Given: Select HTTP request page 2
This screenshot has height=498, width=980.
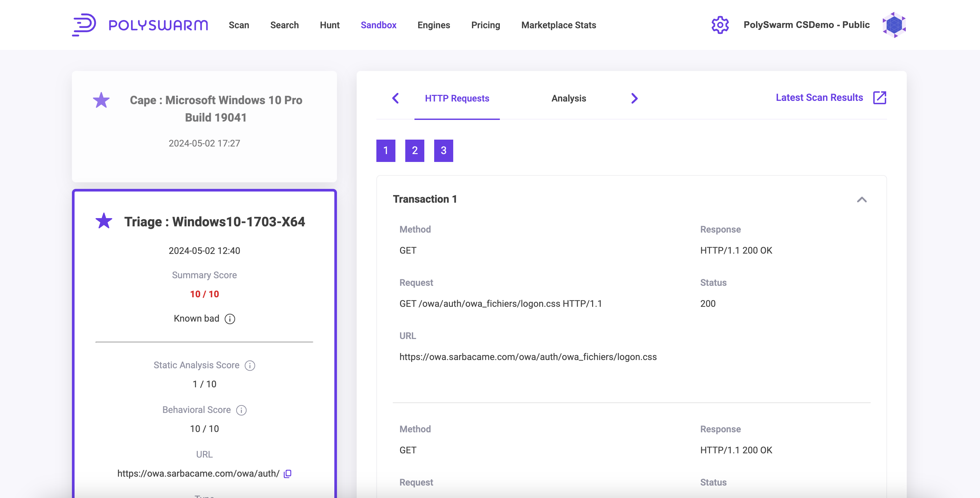Looking at the screenshot, I should click(x=415, y=151).
